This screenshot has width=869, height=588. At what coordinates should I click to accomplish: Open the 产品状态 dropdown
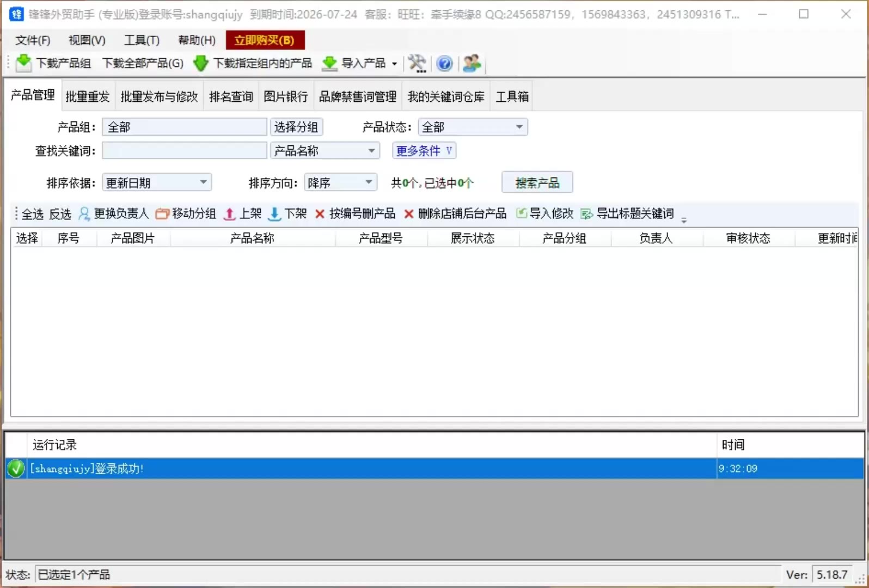coord(473,127)
